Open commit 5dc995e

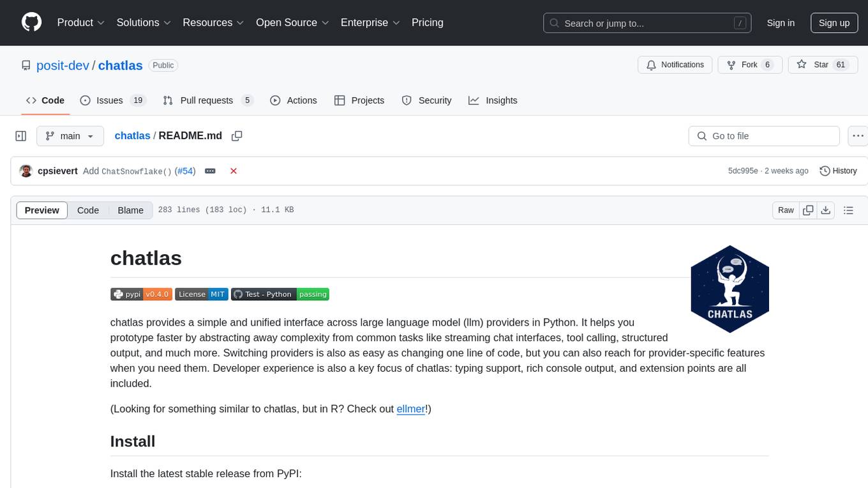click(743, 171)
